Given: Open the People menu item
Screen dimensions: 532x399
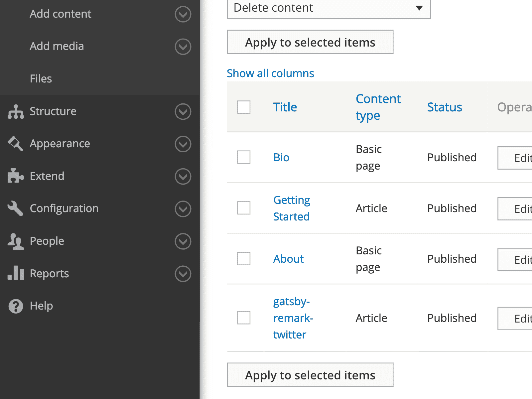Looking at the screenshot, I should pos(47,241).
